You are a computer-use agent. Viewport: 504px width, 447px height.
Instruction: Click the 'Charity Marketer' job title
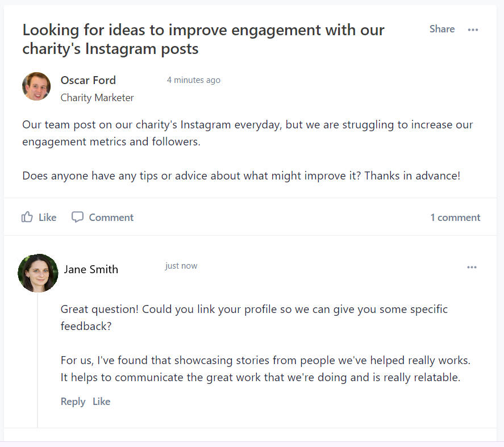[x=97, y=98]
